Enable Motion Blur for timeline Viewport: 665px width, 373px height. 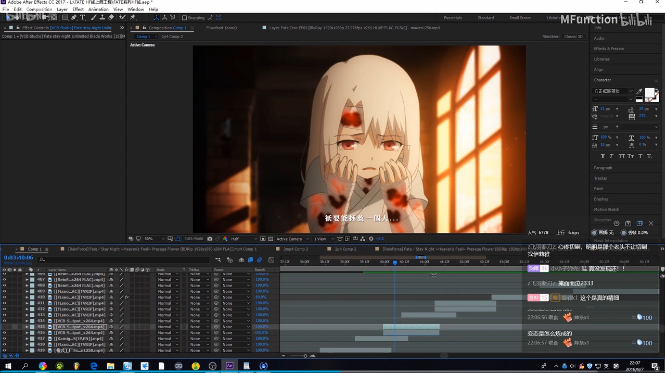coord(260,260)
